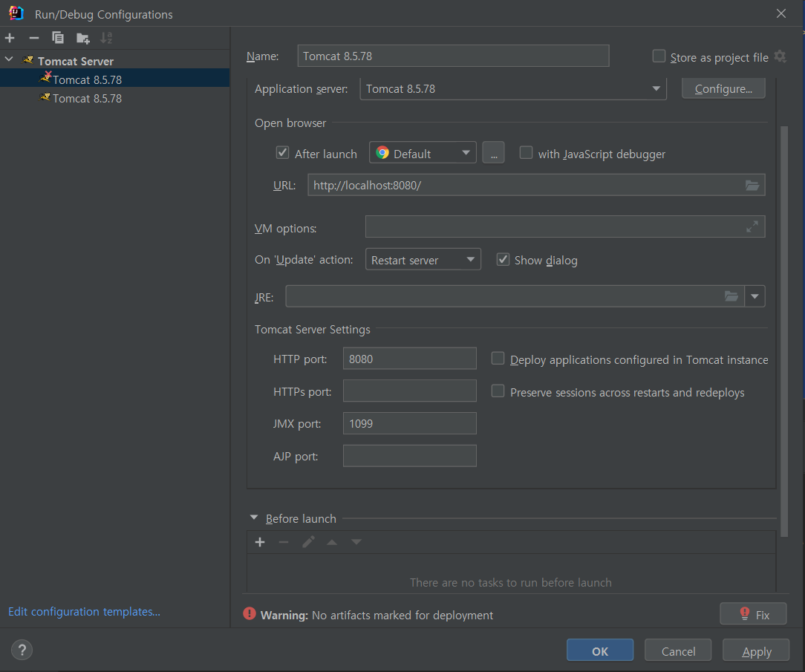
Task: Edit Before launch task pencil icon
Action: 308,542
